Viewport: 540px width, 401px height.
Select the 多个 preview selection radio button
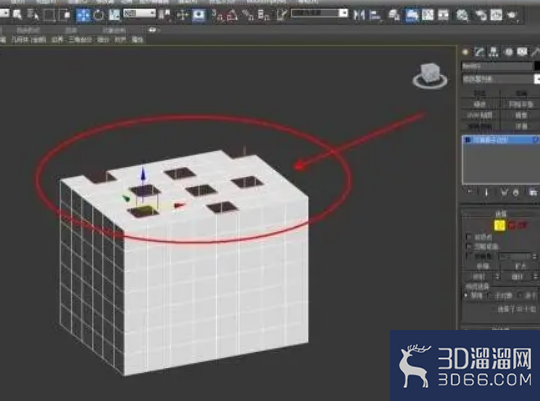[519, 296]
